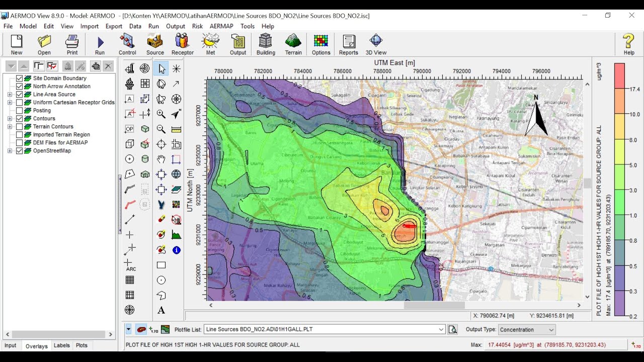Uncheck Site Domain Boundary overlay
Image resolution: width=644 pixels, height=362 pixels.
click(x=20, y=78)
